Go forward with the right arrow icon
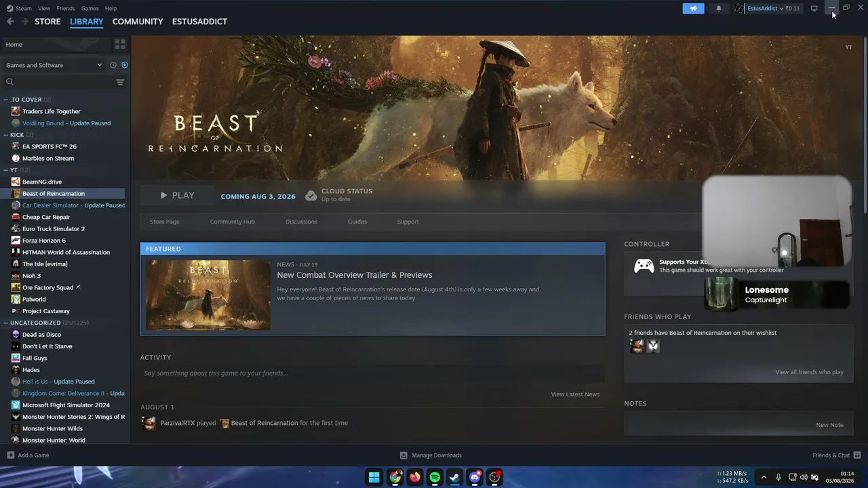The width and height of the screenshot is (868, 488). [x=25, y=22]
